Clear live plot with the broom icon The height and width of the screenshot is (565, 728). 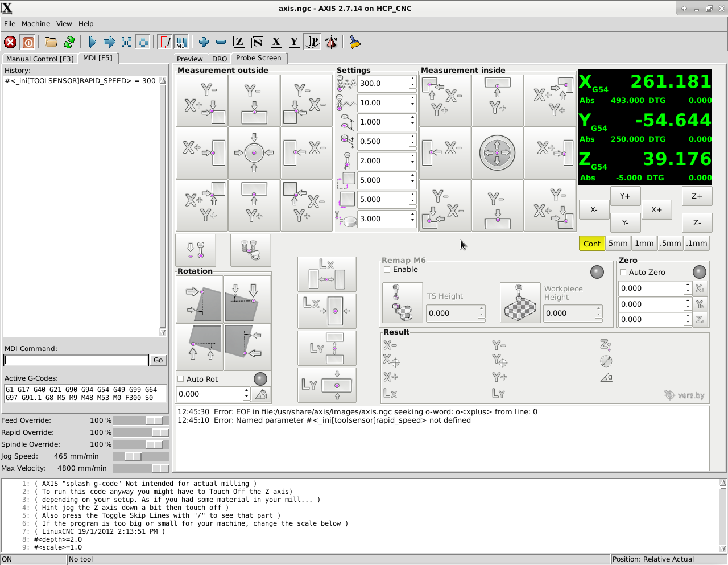pyautogui.click(x=355, y=42)
